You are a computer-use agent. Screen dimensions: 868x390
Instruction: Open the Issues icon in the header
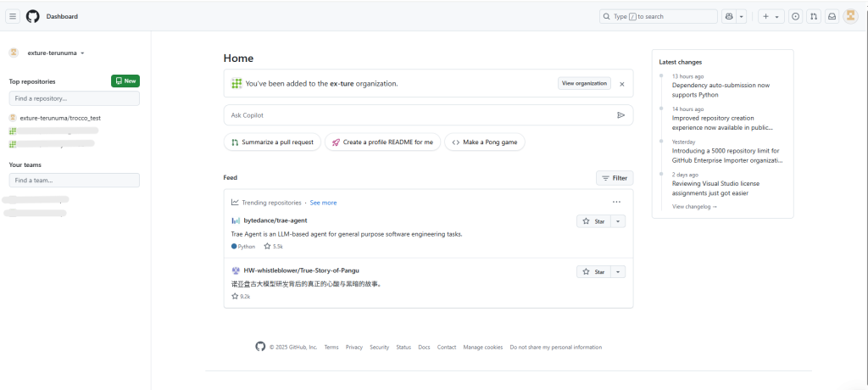tap(795, 17)
